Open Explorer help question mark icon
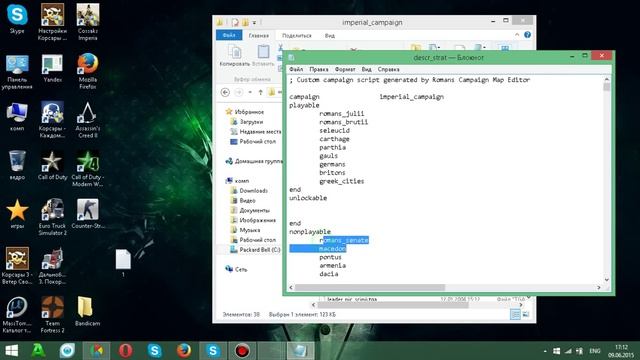Image resolution: width=640 pixels, height=360 pixels. pos(527,35)
